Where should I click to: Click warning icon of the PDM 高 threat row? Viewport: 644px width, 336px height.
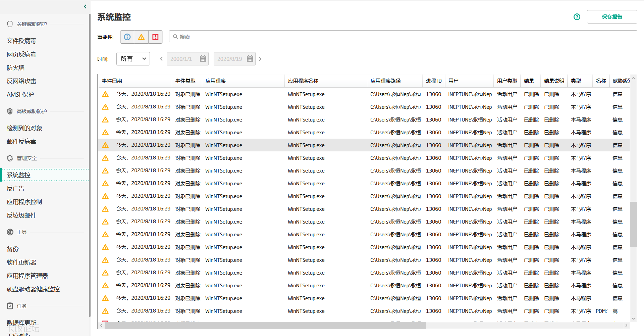coord(105,311)
